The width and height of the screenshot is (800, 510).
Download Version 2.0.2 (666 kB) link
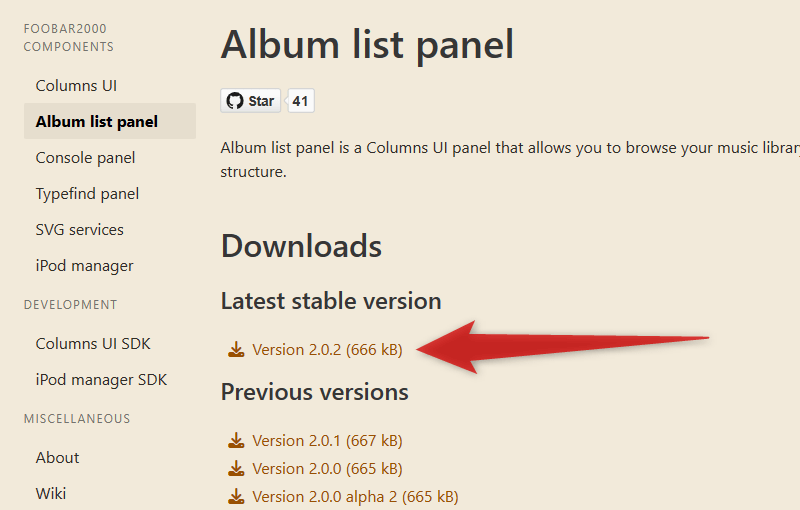click(x=327, y=350)
